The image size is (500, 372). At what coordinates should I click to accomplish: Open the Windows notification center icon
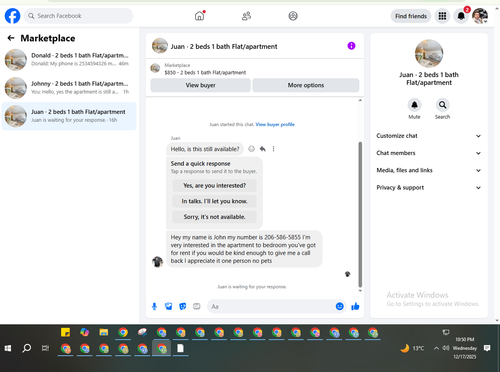tap(487, 348)
